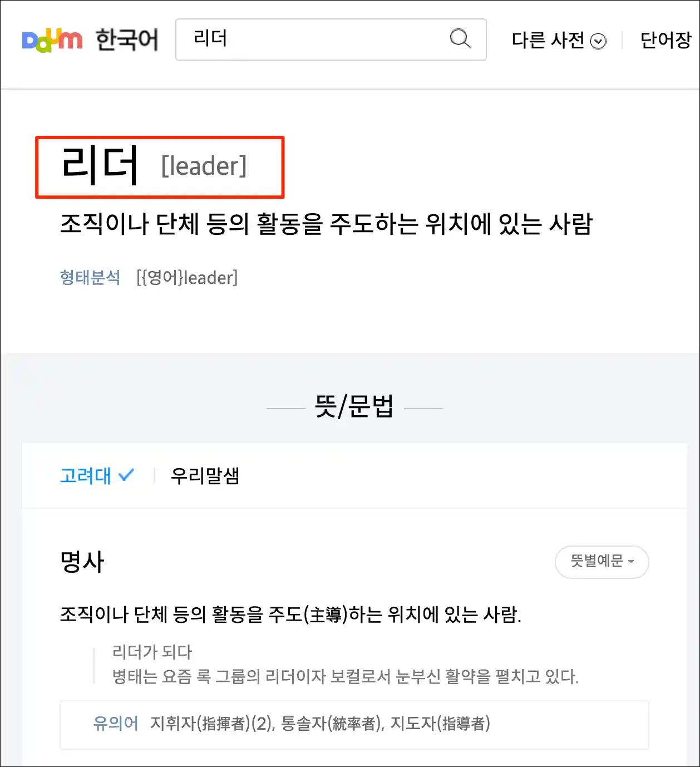Viewport: 700px width, 767px height.
Task: Open synonym 지휘자(指揮者)(2)
Action: pyautogui.click(x=211, y=723)
